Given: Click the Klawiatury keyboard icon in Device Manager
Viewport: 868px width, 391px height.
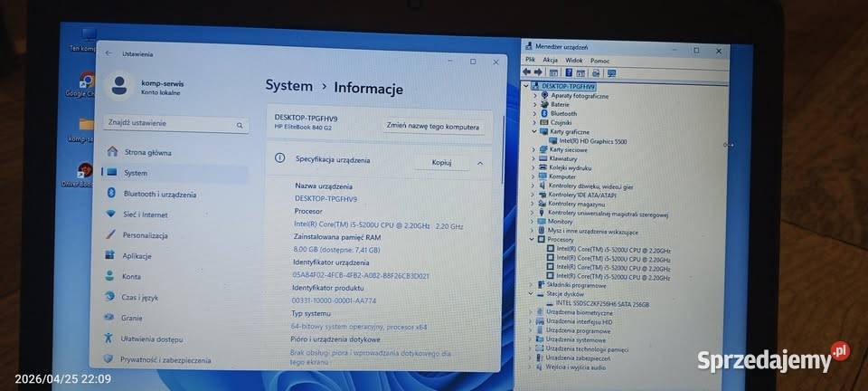Looking at the screenshot, I should pyautogui.click(x=543, y=158).
